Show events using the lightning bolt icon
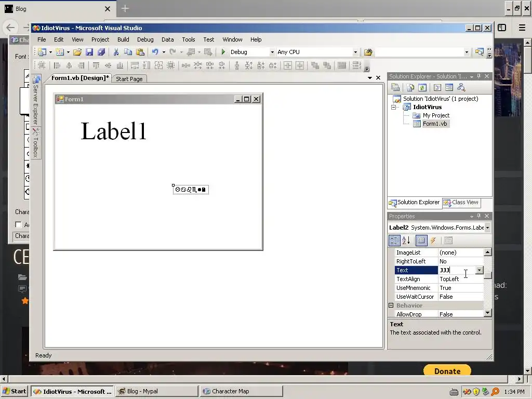Image resolution: width=532 pixels, height=399 pixels. [433, 241]
